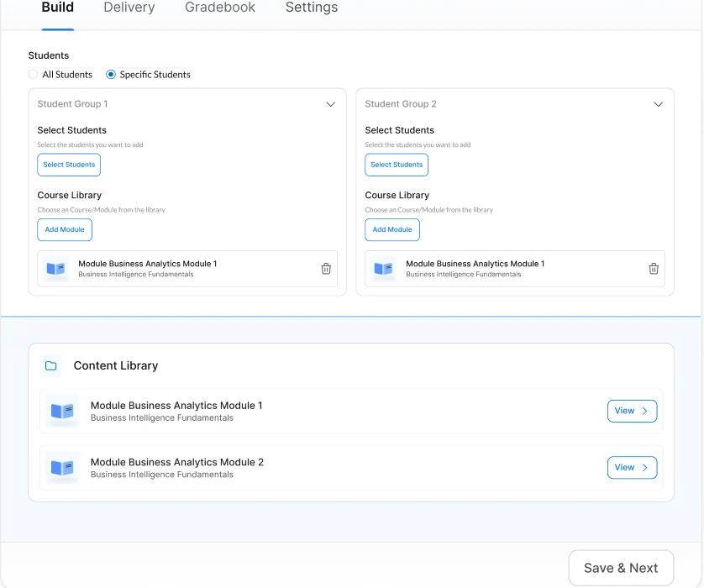Click book icon of Business Analytics Module 1 in Content Library
The width and height of the screenshot is (704, 588).
coord(62,411)
